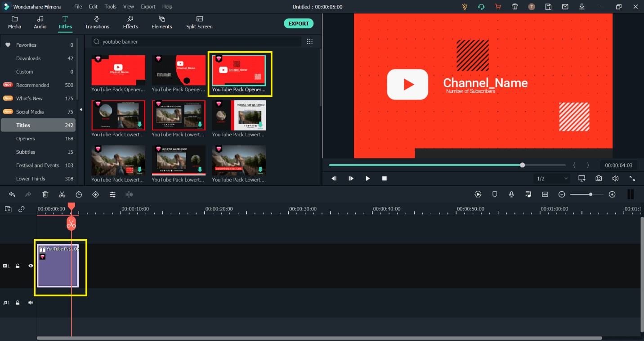The width and height of the screenshot is (644, 341).
Task: Open display settings monitor icon
Action: coord(581,179)
